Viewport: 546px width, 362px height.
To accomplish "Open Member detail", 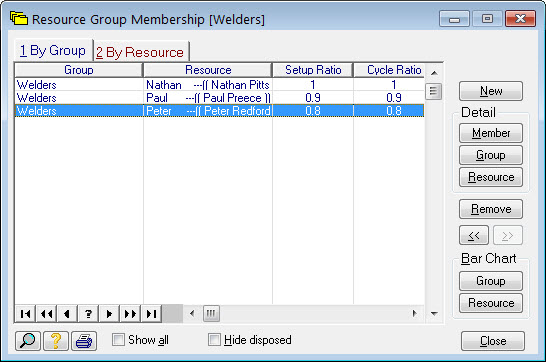I will click(x=491, y=133).
